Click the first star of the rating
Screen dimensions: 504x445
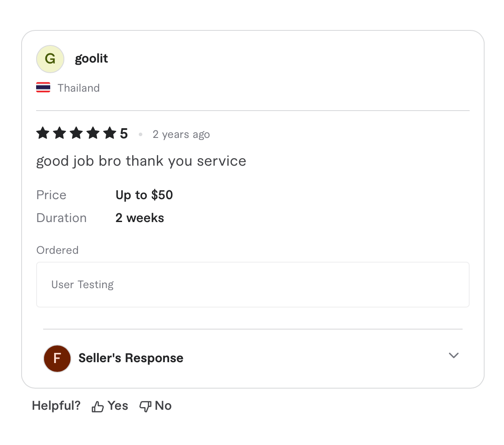point(42,133)
